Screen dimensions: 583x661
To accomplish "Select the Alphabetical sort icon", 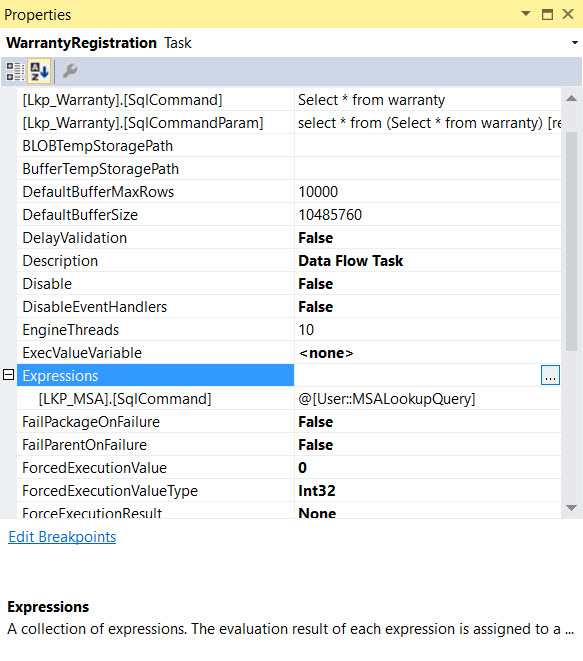I will click(x=39, y=71).
